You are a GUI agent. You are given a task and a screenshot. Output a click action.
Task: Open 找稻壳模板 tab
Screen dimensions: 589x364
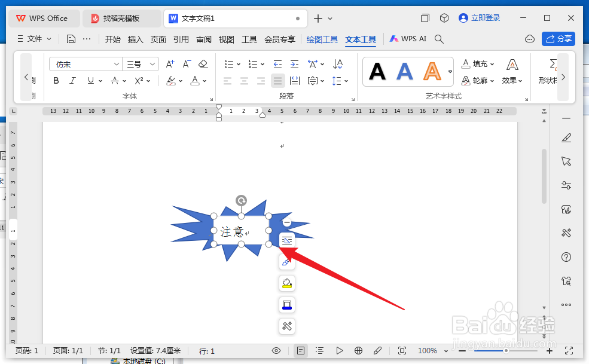pyautogui.click(x=121, y=18)
